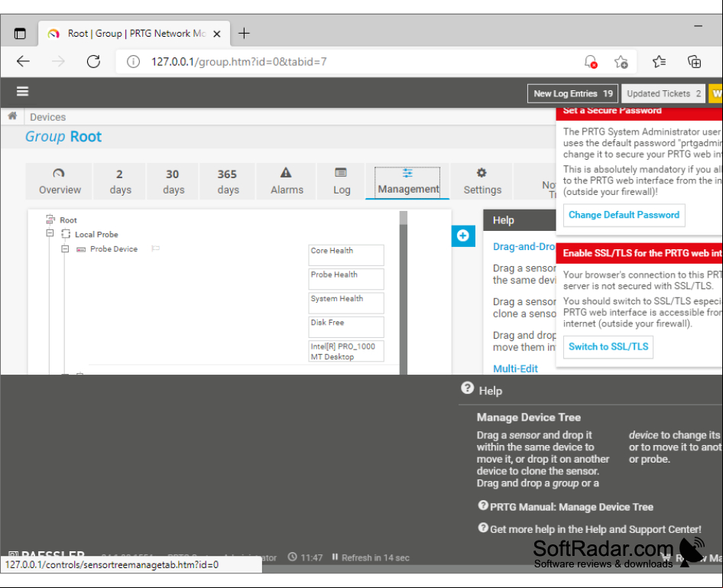The image size is (723, 588).
Task: Open the PRTG hamburger main menu
Action: tap(23, 91)
